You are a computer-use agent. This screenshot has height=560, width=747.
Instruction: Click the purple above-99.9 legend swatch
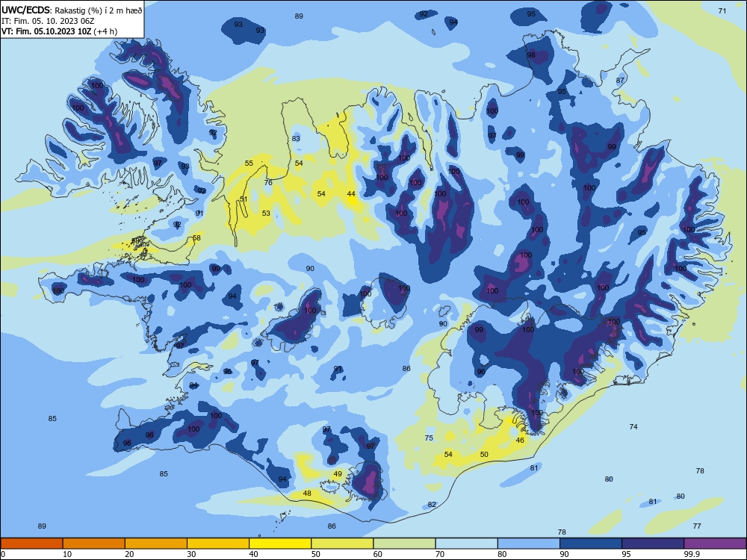pyautogui.click(x=715, y=544)
